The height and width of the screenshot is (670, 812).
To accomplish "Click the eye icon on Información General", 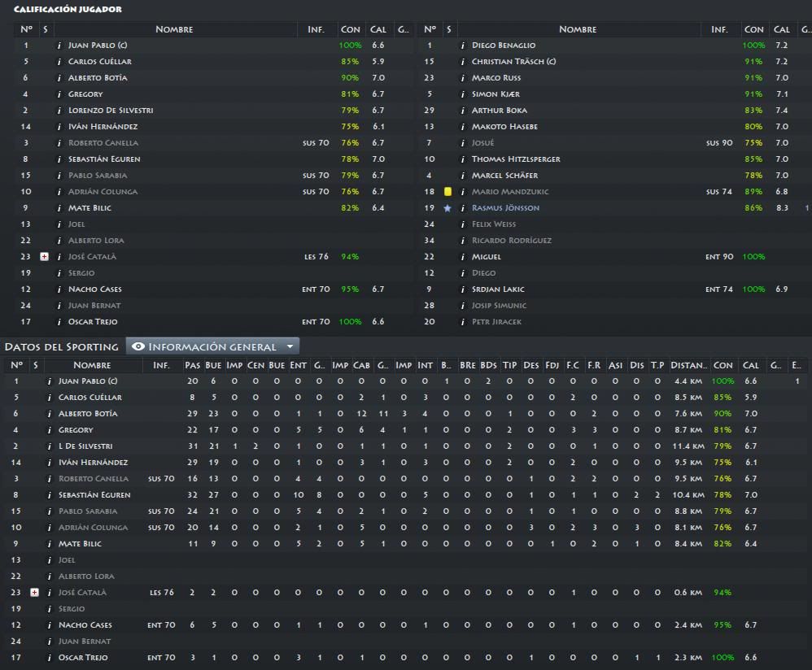I will 138,346.
